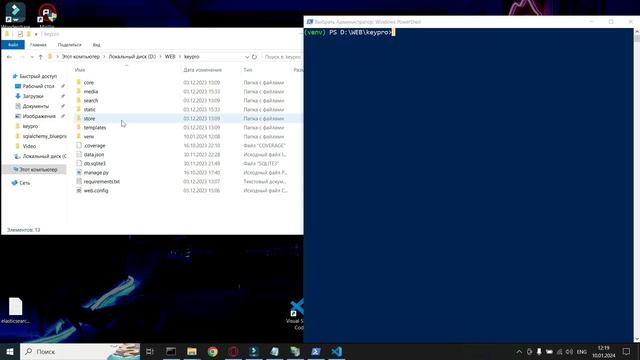Viewport: 640px width, 360px height.
Task: Expand the address bar history dropdown
Action: coord(247,57)
